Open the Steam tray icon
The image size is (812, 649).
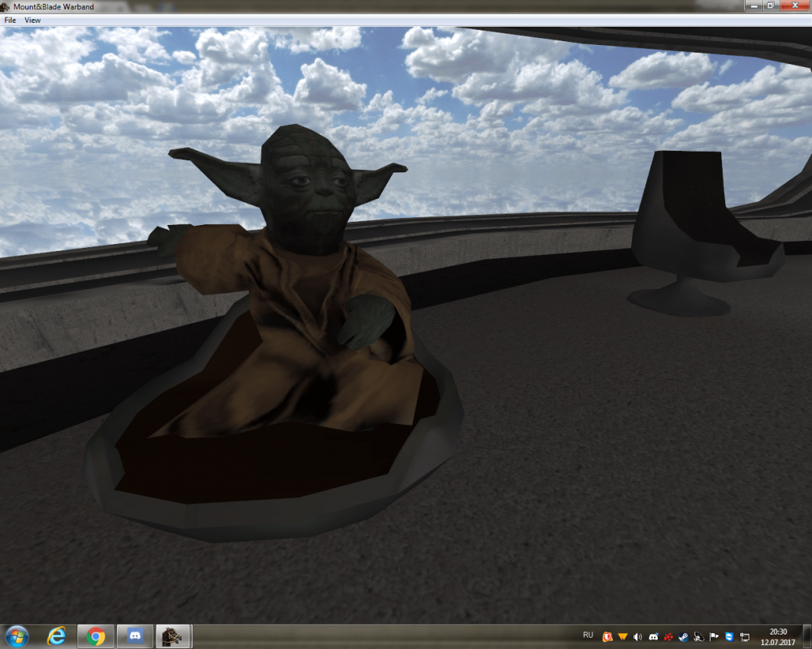pyautogui.click(x=684, y=637)
